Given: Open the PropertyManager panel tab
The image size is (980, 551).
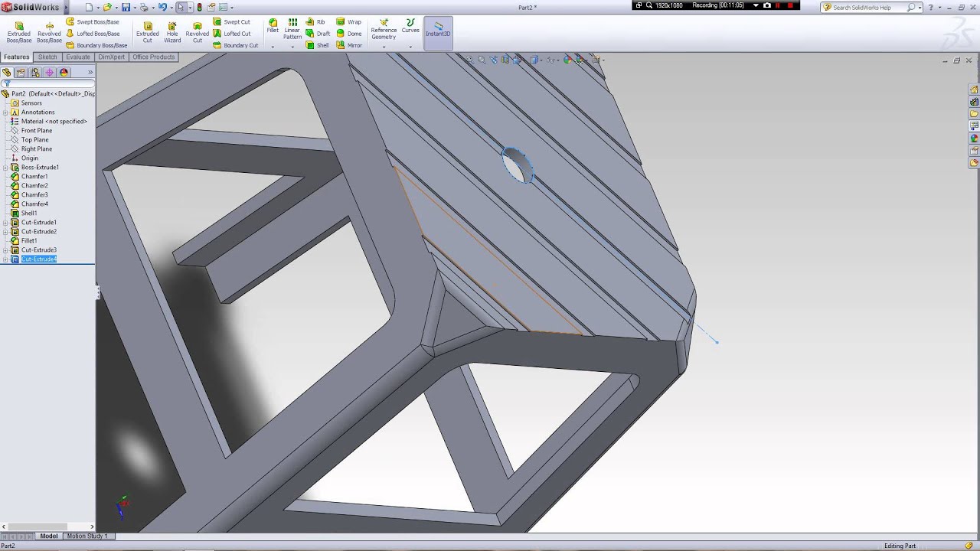Looking at the screenshot, I should pos(21,73).
